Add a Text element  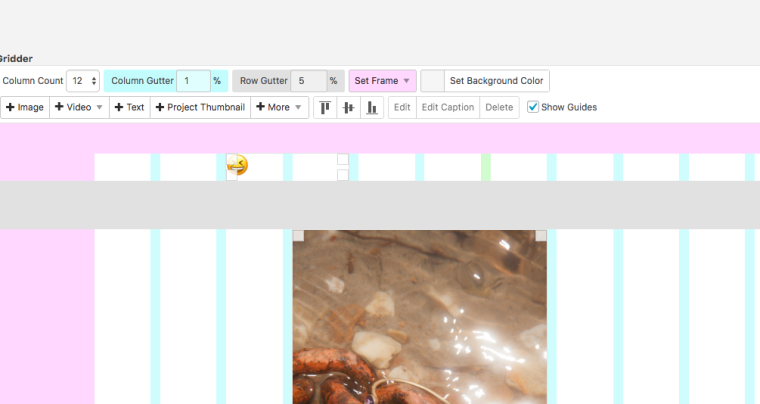pyautogui.click(x=129, y=107)
